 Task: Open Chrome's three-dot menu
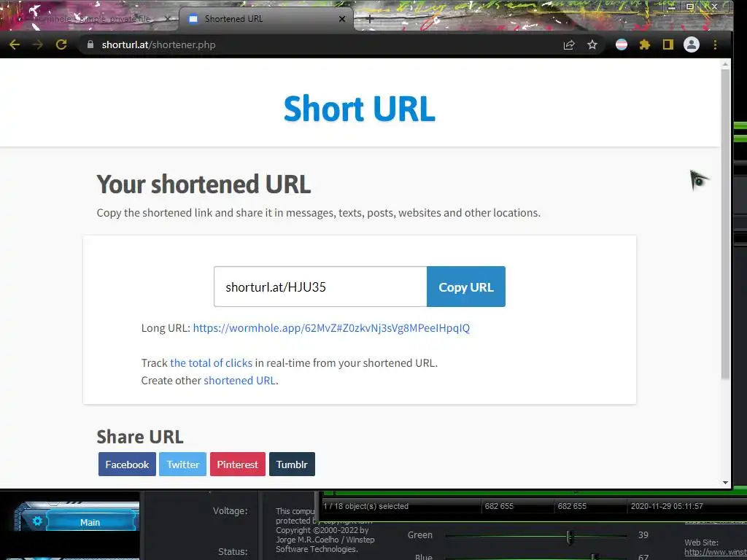(x=715, y=44)
